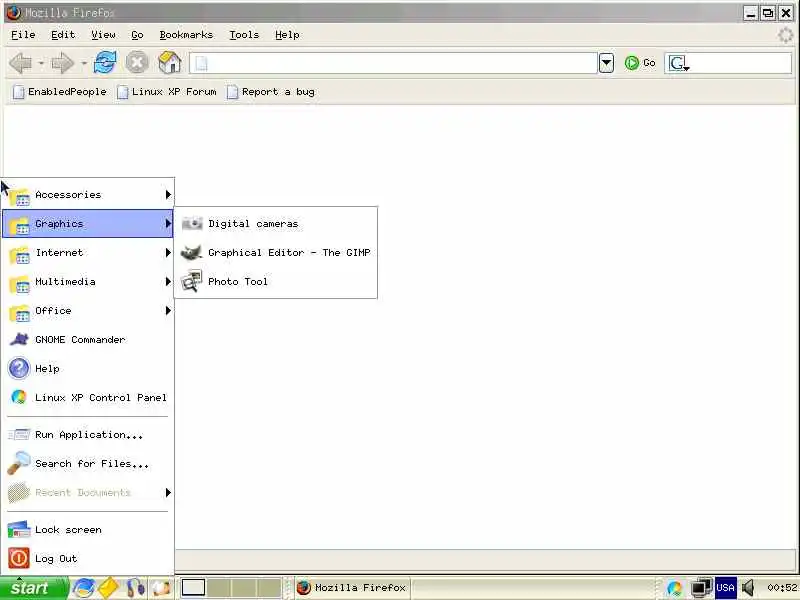Screen dimensions: 800x600
Task: Switch to first workspace in pager
Action: (x=193, y=588)
